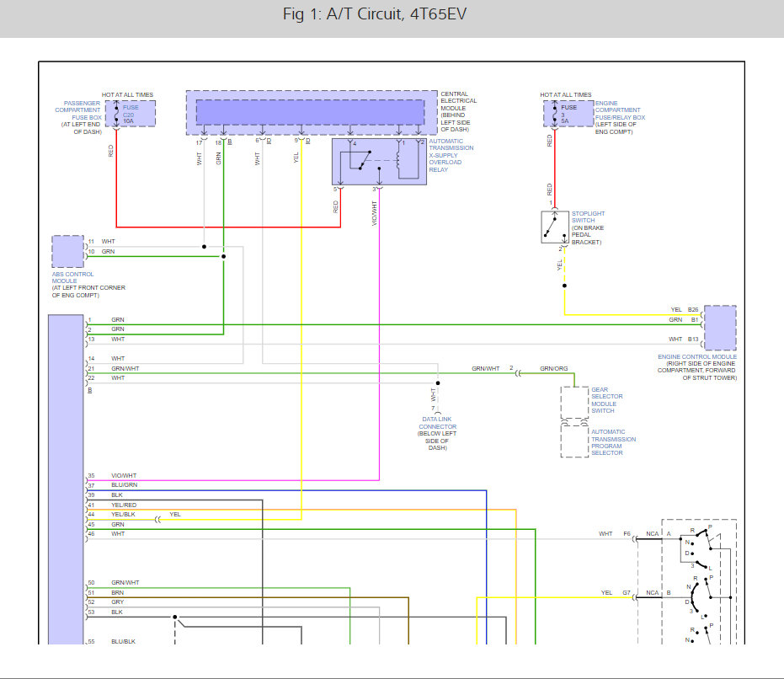The height and width of the screenshot is (679, 784).
Task: Click the automatic transmission program selector box
Action: 574,441
